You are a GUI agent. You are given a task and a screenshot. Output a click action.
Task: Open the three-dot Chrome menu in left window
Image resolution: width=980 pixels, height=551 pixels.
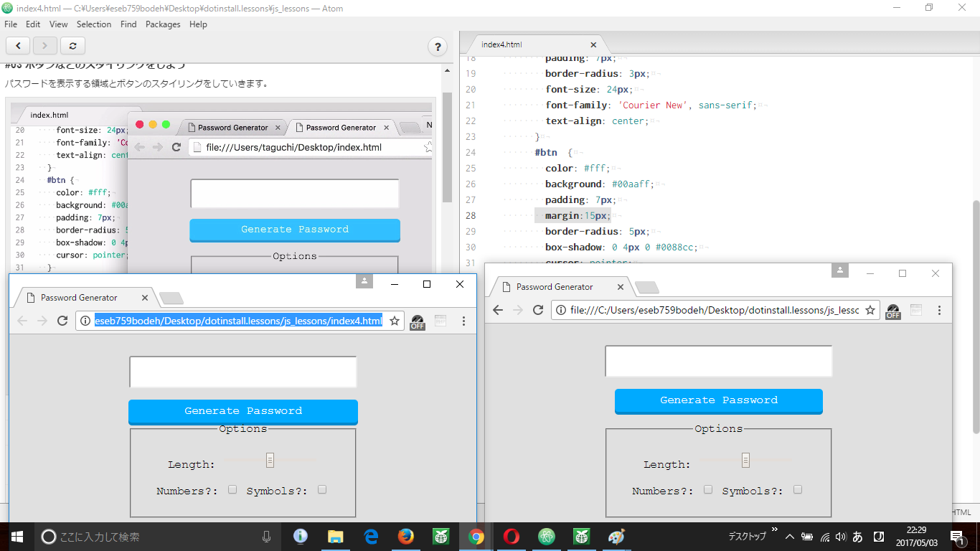pos(463,321)
